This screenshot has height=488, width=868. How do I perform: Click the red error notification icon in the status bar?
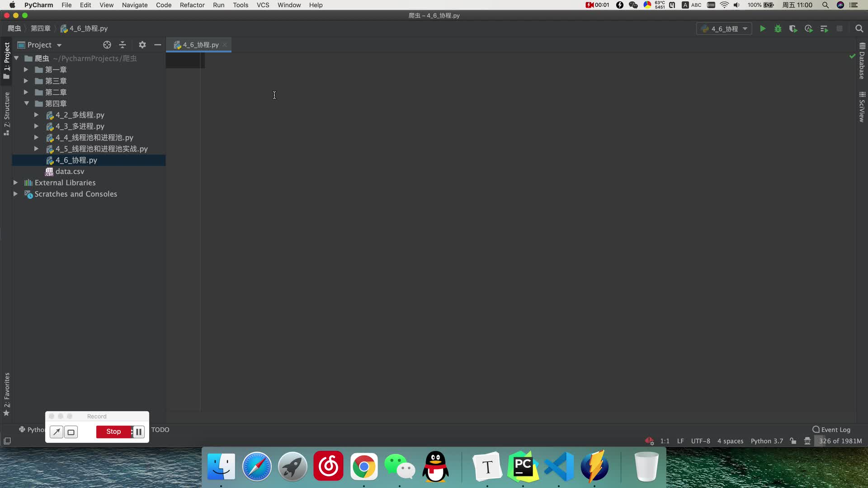[x=649, y=441]
